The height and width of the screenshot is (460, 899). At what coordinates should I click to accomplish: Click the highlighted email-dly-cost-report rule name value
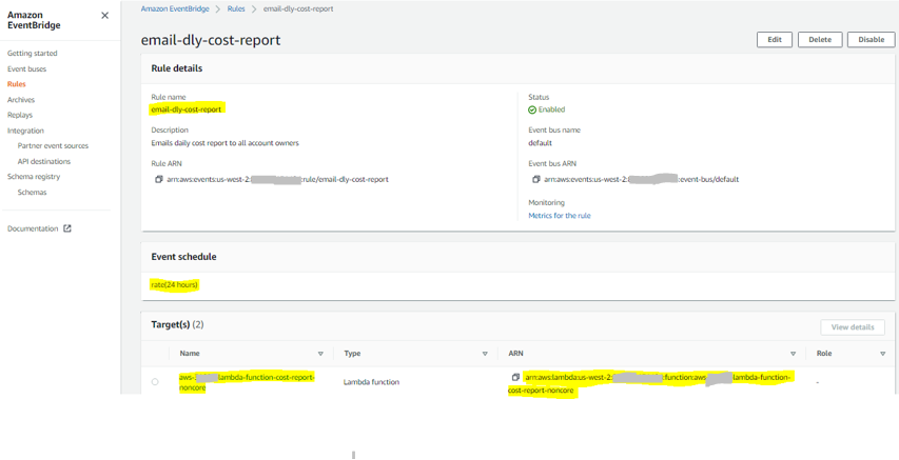(x=186, y=109)
